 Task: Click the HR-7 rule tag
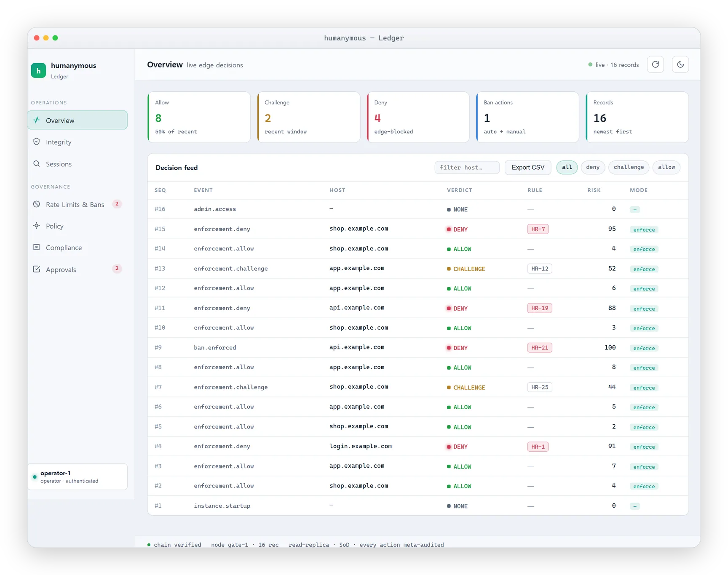click(x=538, y=229)
